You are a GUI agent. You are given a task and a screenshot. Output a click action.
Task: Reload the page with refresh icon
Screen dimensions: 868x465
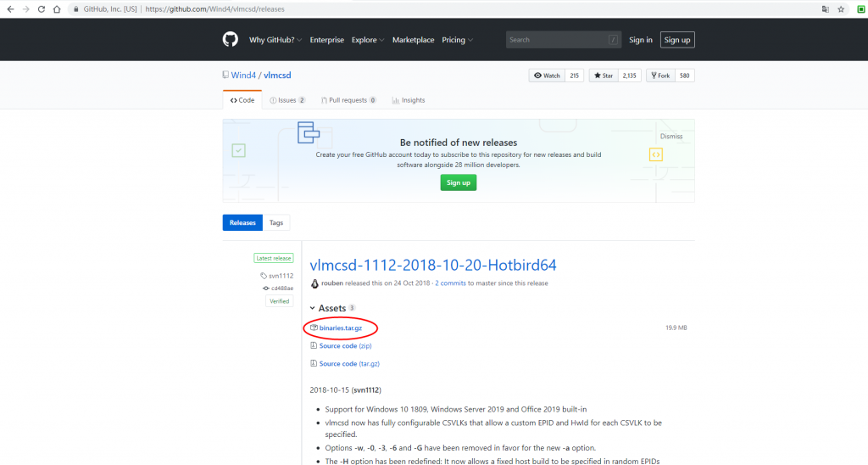click(x=41, y=8)
